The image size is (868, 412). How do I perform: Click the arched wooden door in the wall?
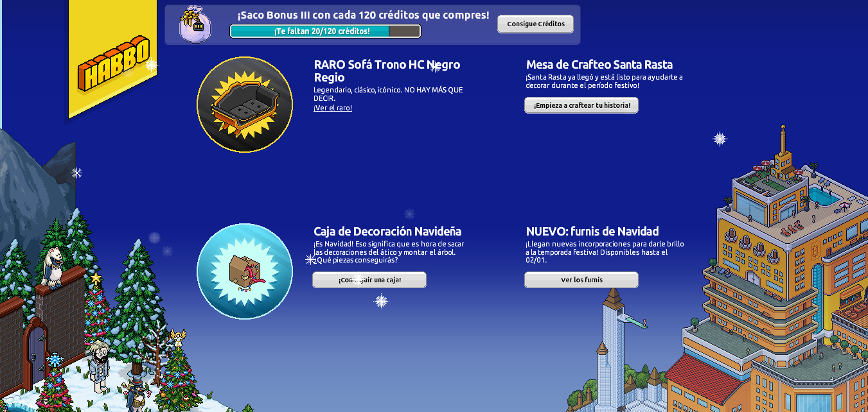coord(36,355)
